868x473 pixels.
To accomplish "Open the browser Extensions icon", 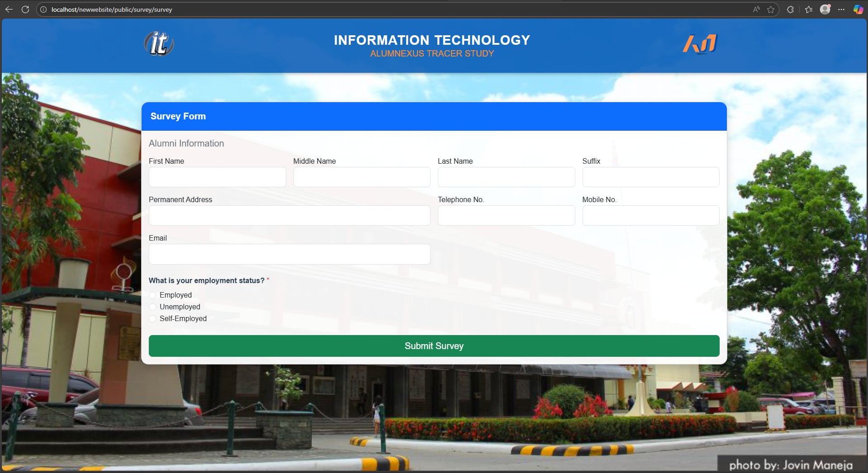I will [x=791, y=9].
